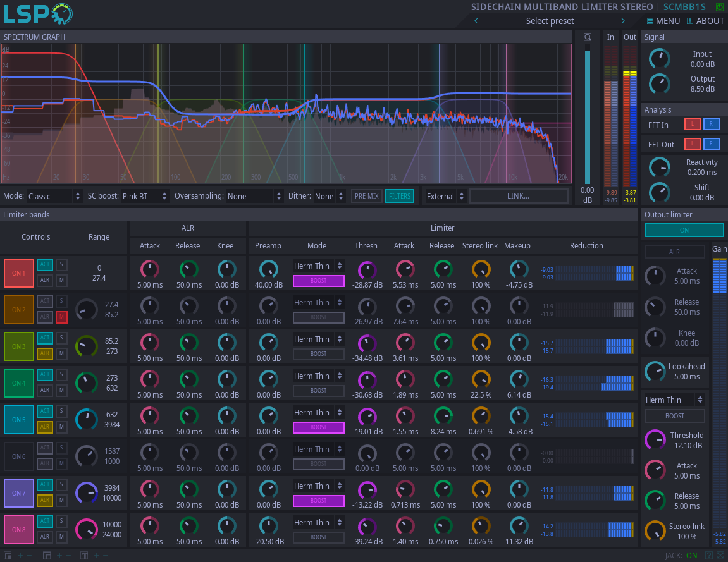Go to previous preset with left arrow

pos(476,21)
